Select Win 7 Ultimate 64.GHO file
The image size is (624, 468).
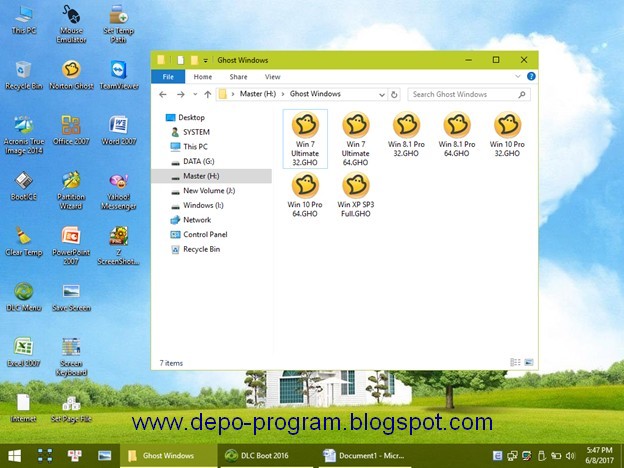click(355, 139)
